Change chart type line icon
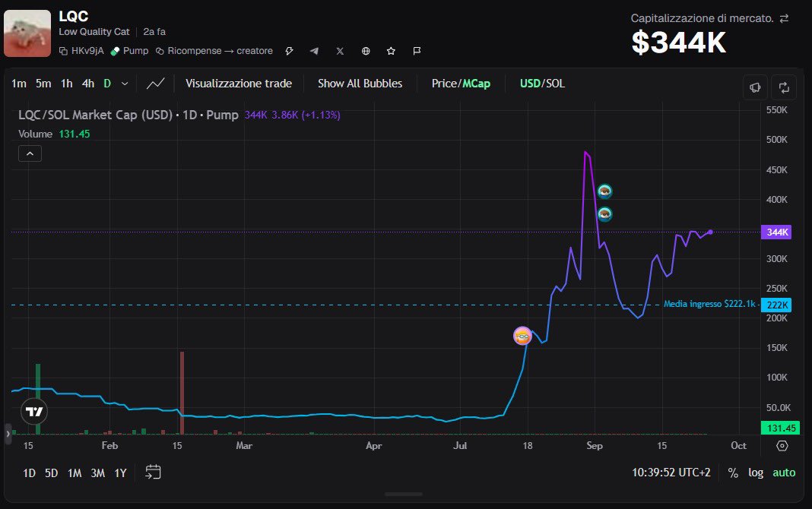The width and height of the screenshot is (812, 509). pyautogui.click(x=155, y=84)
